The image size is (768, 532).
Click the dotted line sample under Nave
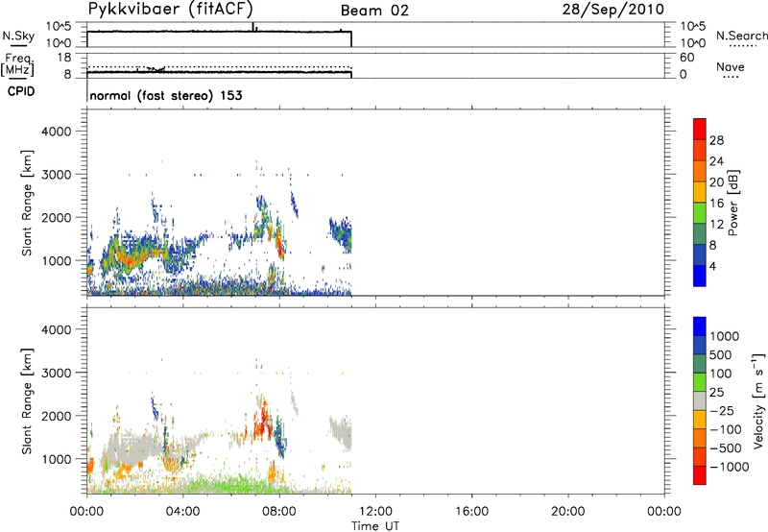tap(731, 78)
